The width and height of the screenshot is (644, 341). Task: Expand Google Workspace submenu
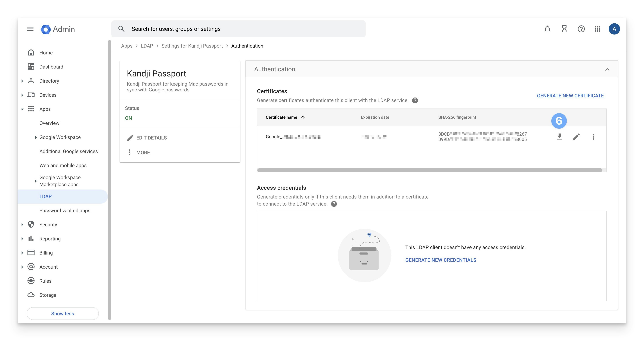pyautogui.click(x=36, y=137)
